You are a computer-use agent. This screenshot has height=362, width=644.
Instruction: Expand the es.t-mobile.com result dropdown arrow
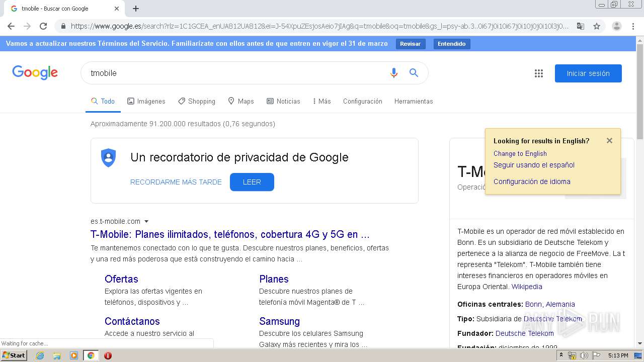tap(146, 221)
